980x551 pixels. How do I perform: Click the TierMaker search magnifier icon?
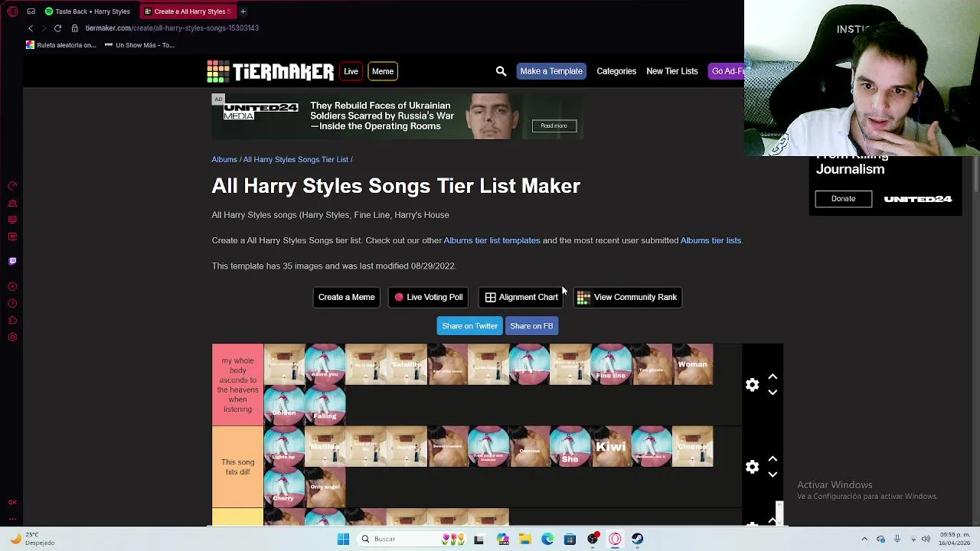click(501, 71)
